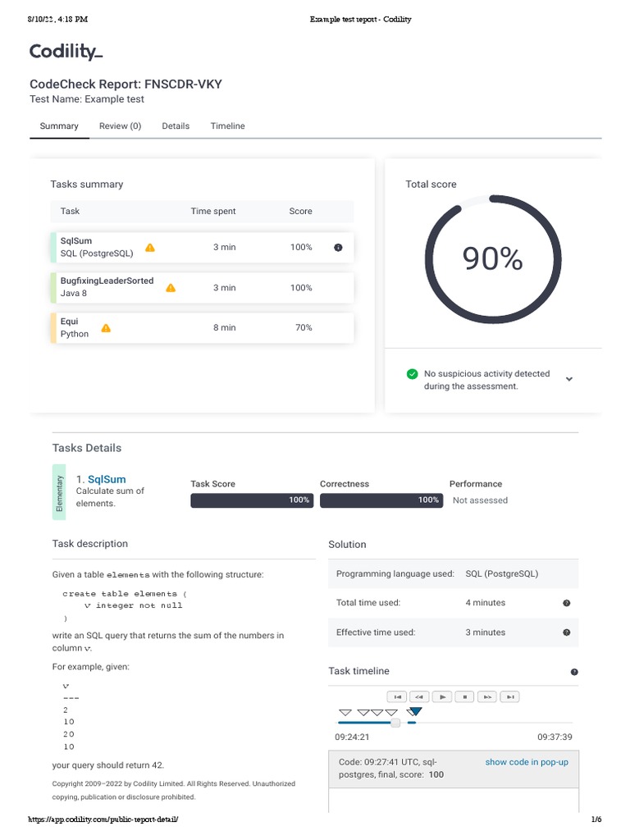
Task: Click show code in pop-up link
Action: click(527, 762)
